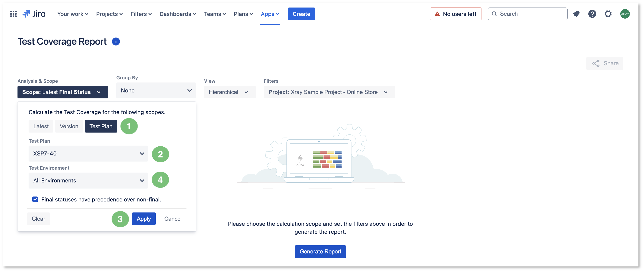Image resolution: width=644 pixels, height=272 pixels.
Task: Open the Project filter dropdown
Action: coord(329,92)
